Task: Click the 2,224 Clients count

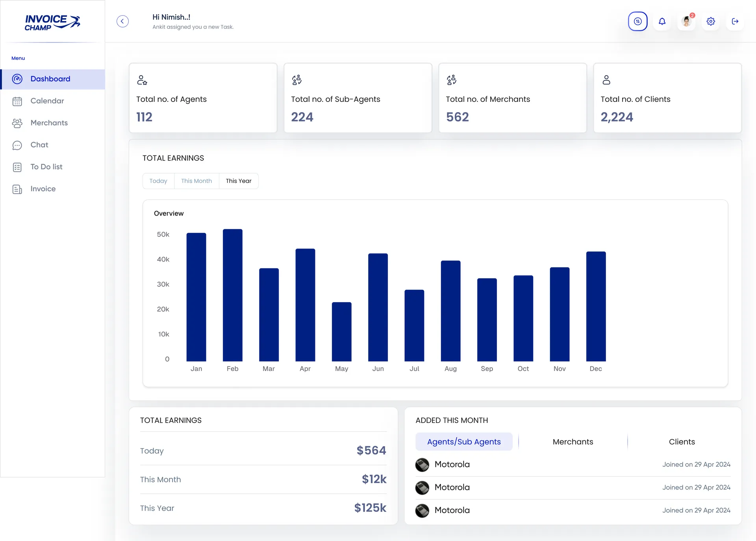Action: 617,117
